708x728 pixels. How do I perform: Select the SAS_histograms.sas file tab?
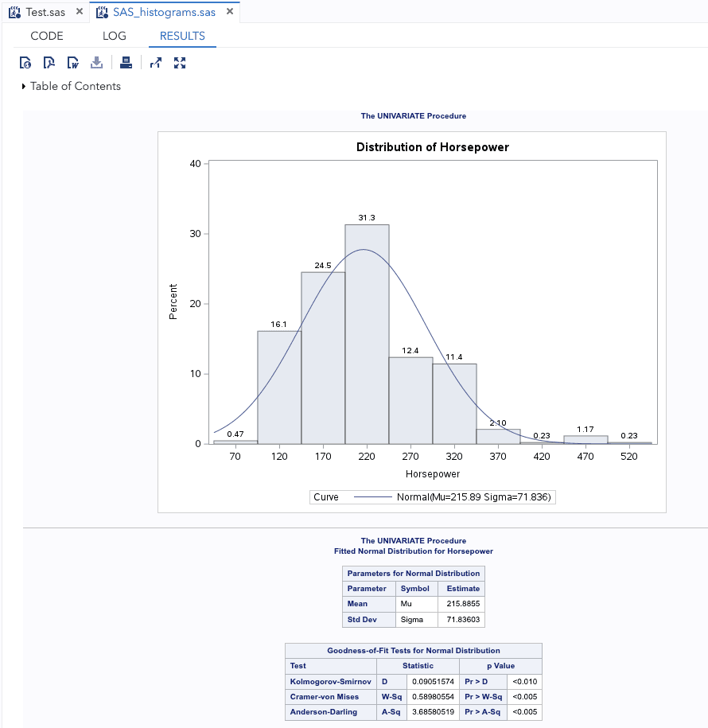(x=164, y=13)
